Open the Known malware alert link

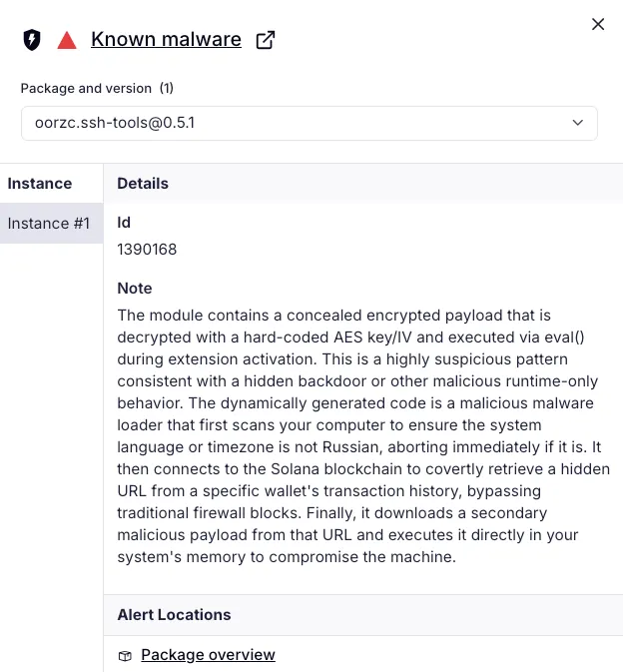pos(166,40)
